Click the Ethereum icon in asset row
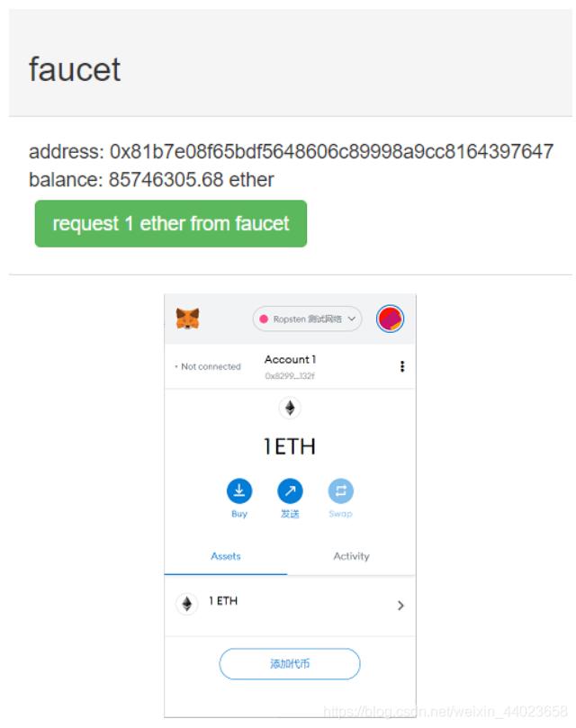The height and width of the screenshot is (728, 576). click(186, 604)
